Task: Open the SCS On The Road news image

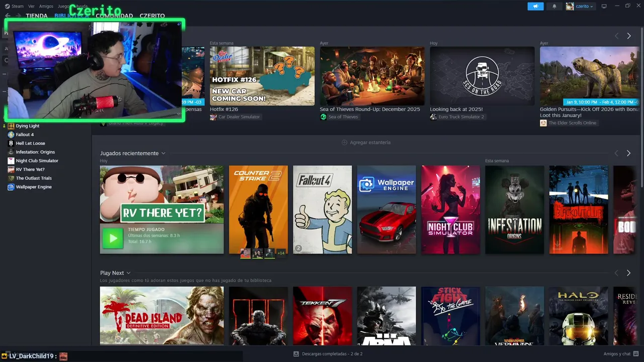Action: coord(482,76)
